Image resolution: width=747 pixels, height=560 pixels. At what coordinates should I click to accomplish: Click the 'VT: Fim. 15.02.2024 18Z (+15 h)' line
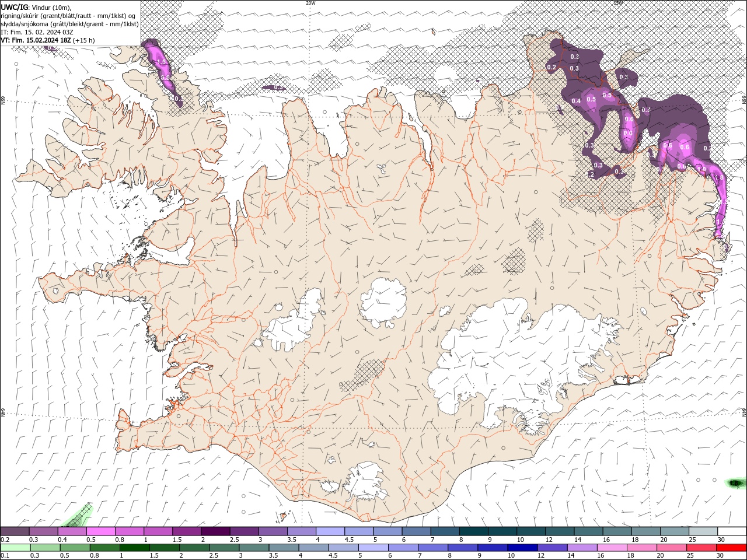[48, 40]
